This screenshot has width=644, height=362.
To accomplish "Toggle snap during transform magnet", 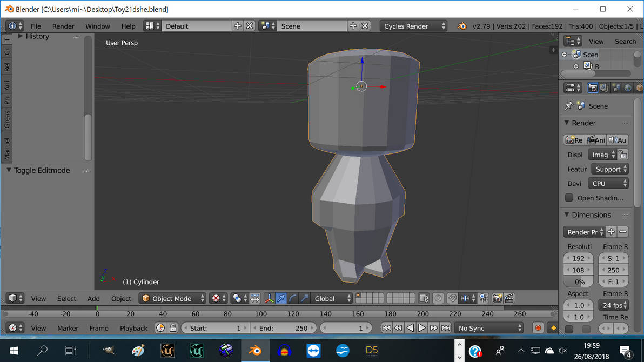I will coord(452,298).
